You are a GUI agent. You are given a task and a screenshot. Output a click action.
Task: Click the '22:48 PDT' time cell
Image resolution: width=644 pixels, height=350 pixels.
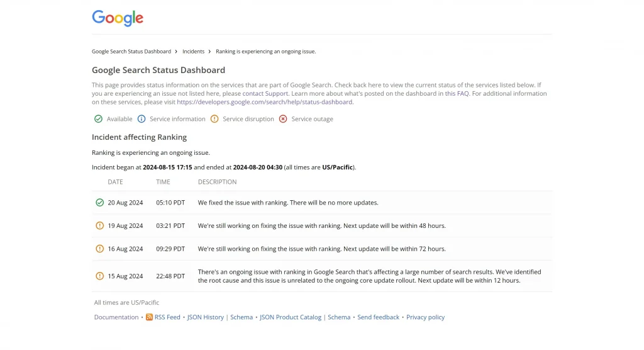(x=170, y=276)
